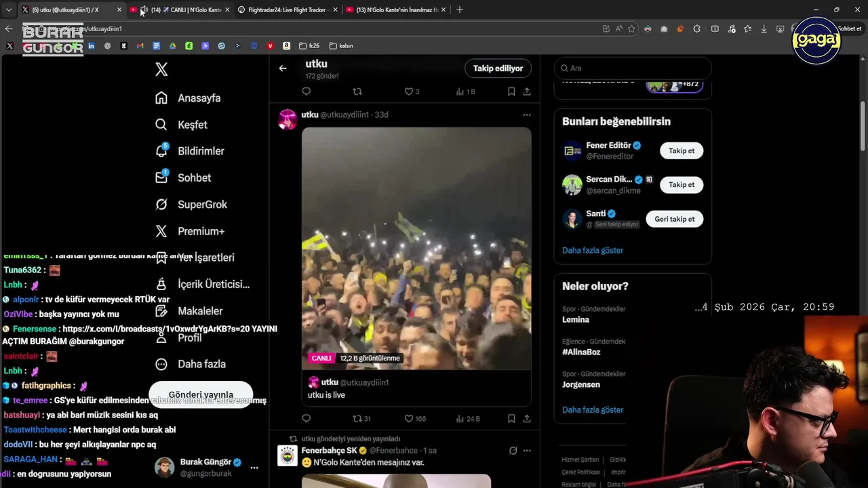
Task: Click Daha fazla göster under suggestions
Action: (x=593, y=250)
